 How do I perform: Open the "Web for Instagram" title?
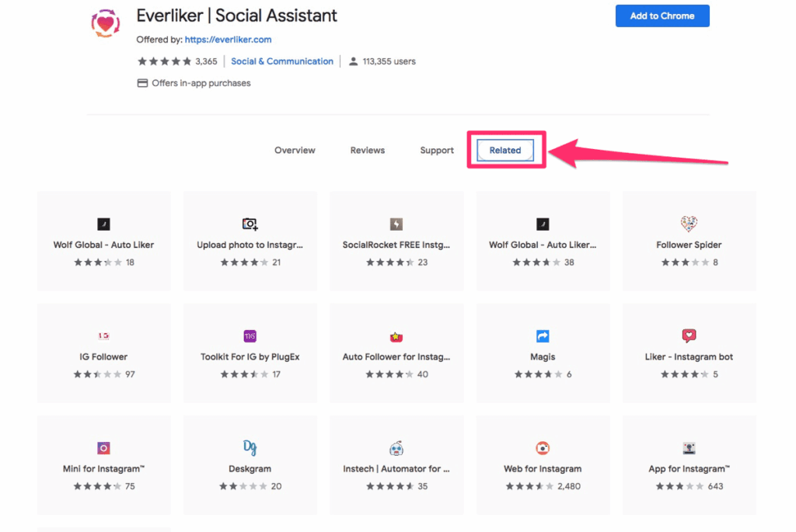[x=543, y=469]
